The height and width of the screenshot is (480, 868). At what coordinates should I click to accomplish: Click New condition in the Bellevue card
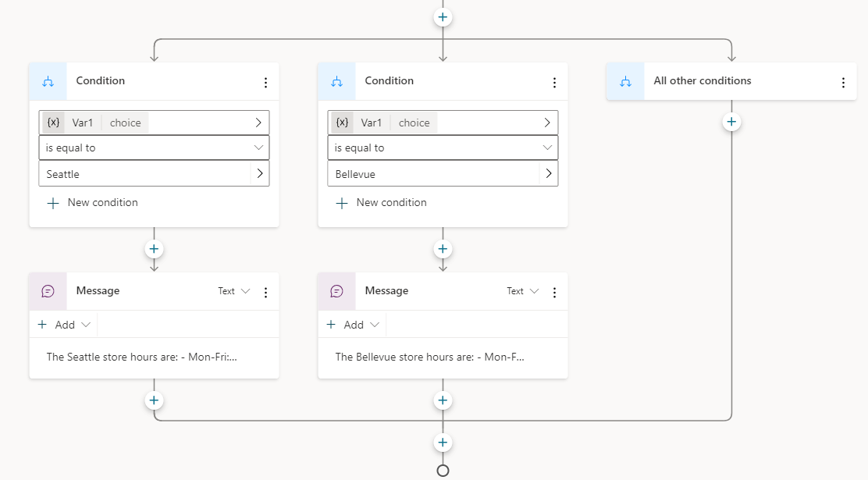[x=382, y=203]
